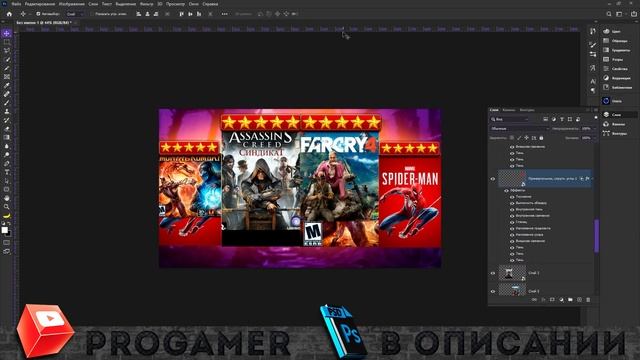640x360 pixels.
Task: Toggle the Auto-select checkbox
Action: click(x=38, y=14)
